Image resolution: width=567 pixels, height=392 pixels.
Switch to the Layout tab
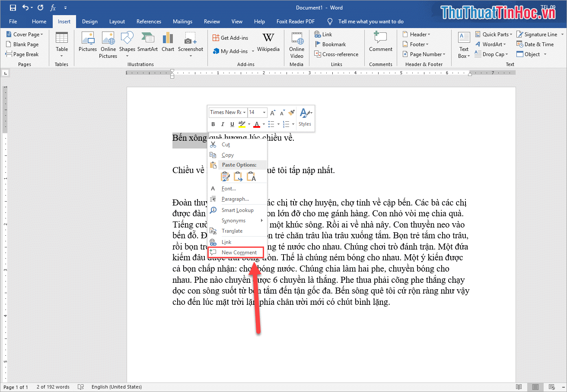tap(117, 22)
